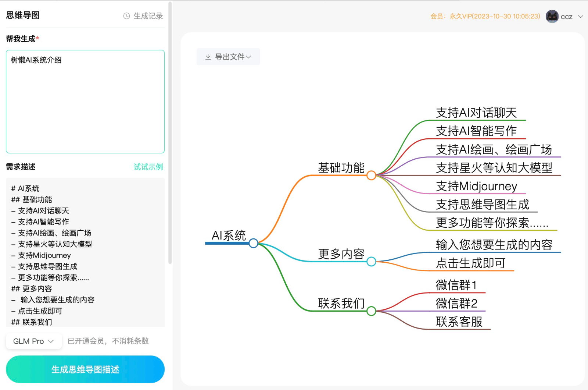Viewport: 588px width, 390px height.
Task: Click the 微信群2 mind map node
Action: point(456,304)
